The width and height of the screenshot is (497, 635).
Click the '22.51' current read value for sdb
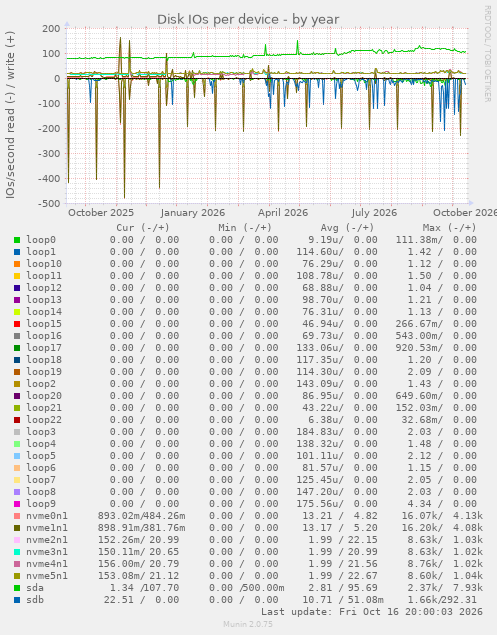pos(118,600)
